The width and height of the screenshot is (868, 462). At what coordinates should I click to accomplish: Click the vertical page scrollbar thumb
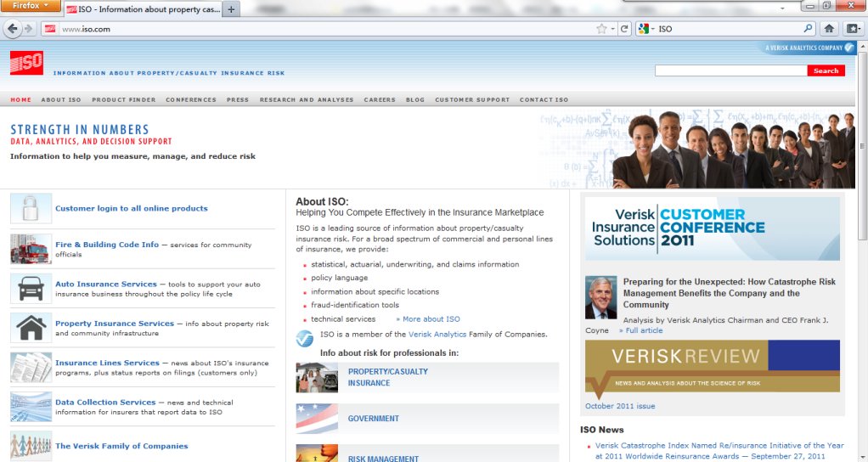862,147
